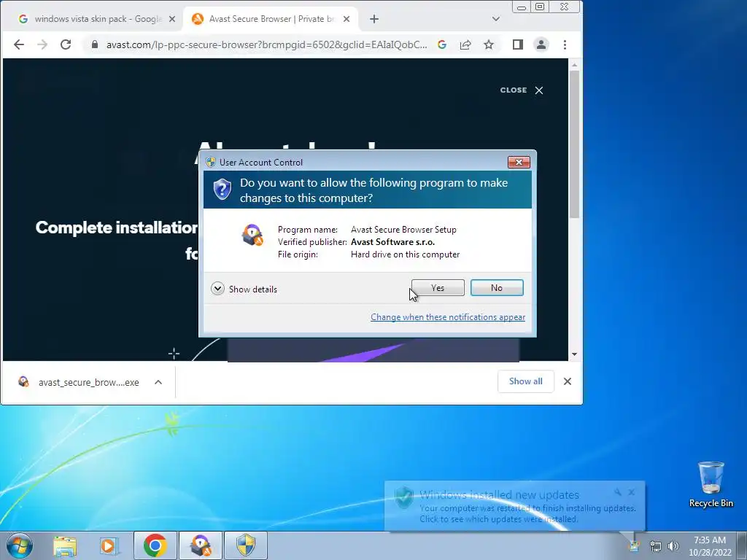Open Change when these notifications appear link
The width and height of the screenshot is (747, 560).
point(448,317)
